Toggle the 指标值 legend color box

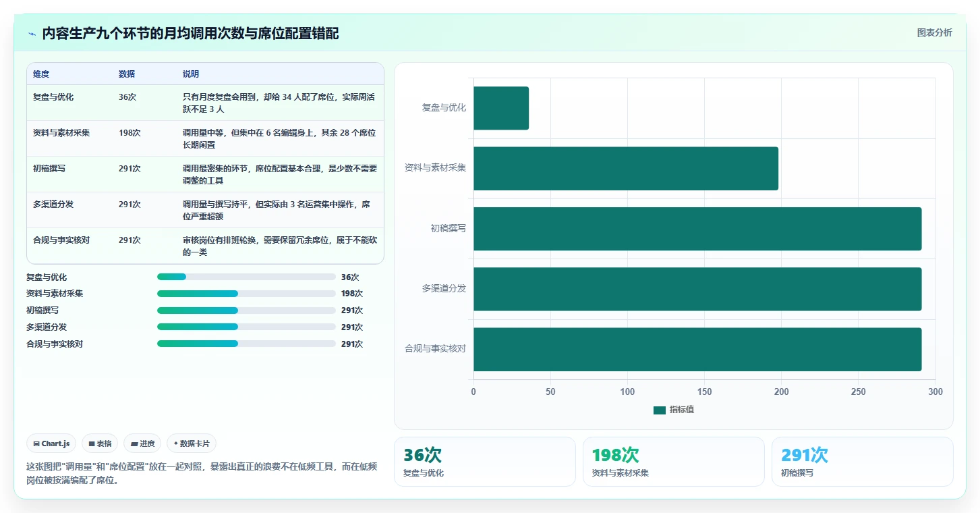[660, 410]
